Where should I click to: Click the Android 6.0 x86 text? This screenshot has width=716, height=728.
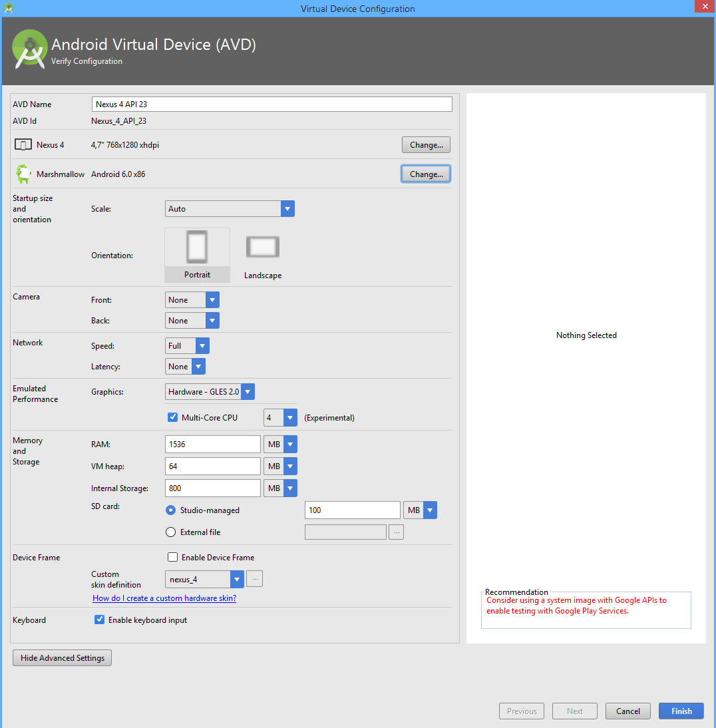[118, 174]
